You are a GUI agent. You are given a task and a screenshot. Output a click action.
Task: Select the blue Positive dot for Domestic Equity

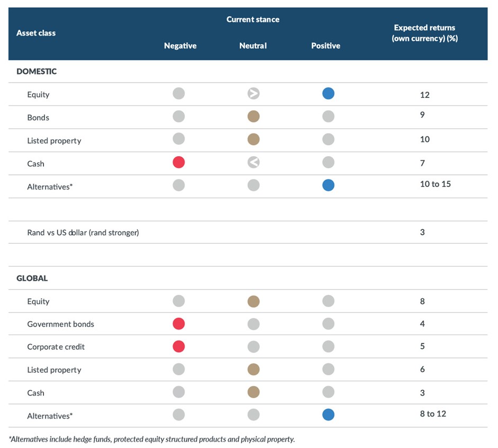(x=328, y=94)
